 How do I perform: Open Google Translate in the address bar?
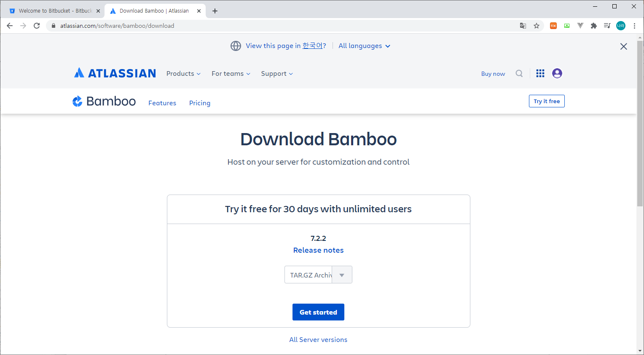point(523,26)
